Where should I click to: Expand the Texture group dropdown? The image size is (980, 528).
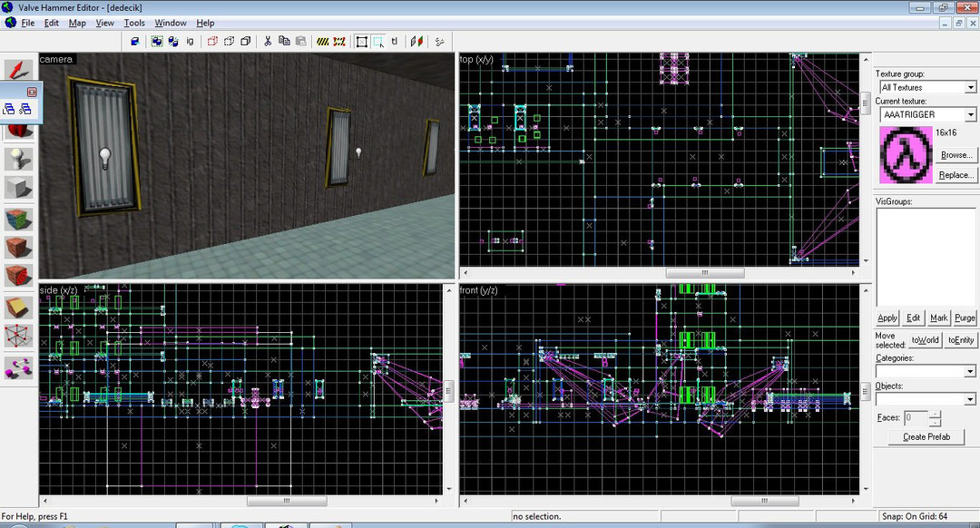click(x=971, y=87)
